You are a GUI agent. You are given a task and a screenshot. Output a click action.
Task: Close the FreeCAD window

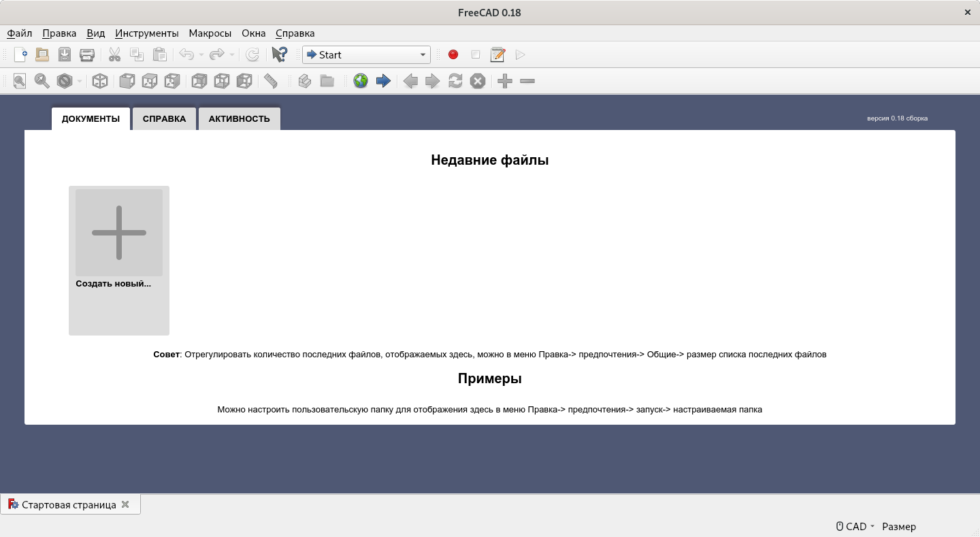pos(967,12)
